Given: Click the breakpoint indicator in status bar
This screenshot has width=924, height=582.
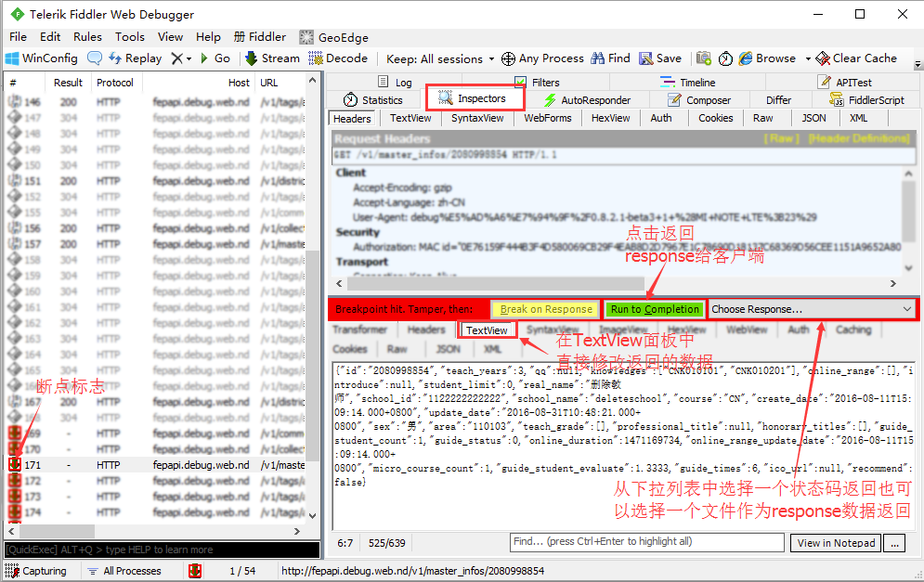Looking at the screenshot, I should 194,571.
